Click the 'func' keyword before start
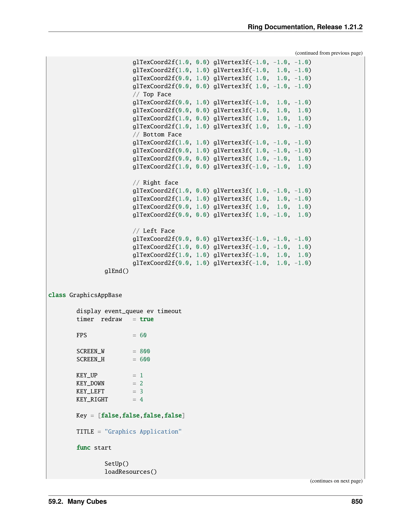411x532 pixels. [x=83, y=448]
